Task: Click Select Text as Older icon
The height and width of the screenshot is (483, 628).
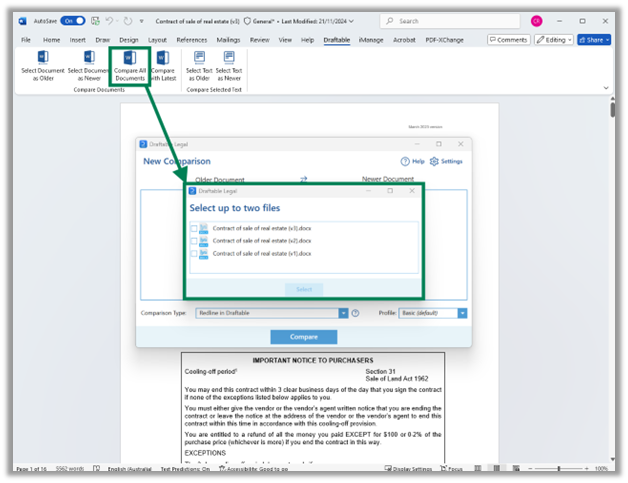Action: pos(199,57)
